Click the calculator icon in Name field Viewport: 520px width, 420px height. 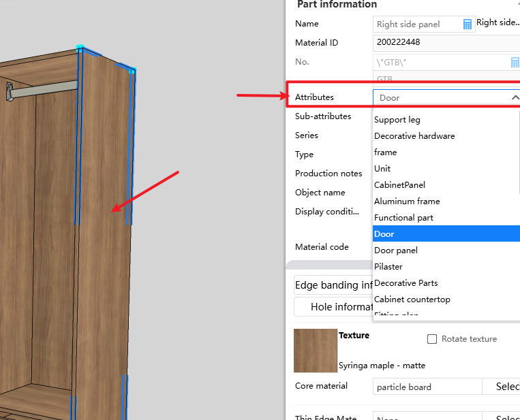click(x=468, y=25)
